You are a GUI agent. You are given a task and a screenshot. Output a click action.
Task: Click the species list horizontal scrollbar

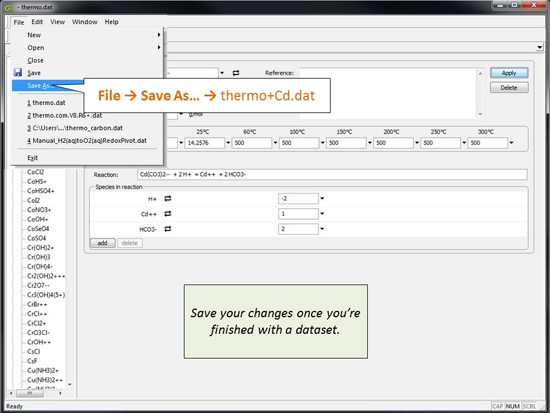tap(36, 393)
